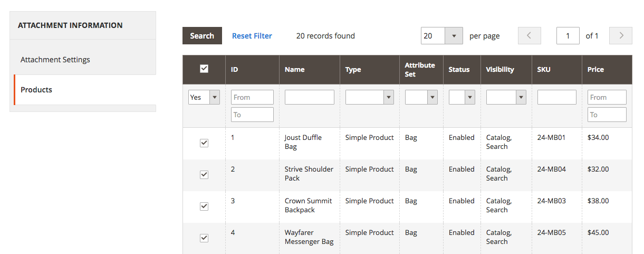This screenshot has height=254, width=644.
Task: Click the 'ATTACHMENT INFORMATION' panel heading
Action: 70,25
